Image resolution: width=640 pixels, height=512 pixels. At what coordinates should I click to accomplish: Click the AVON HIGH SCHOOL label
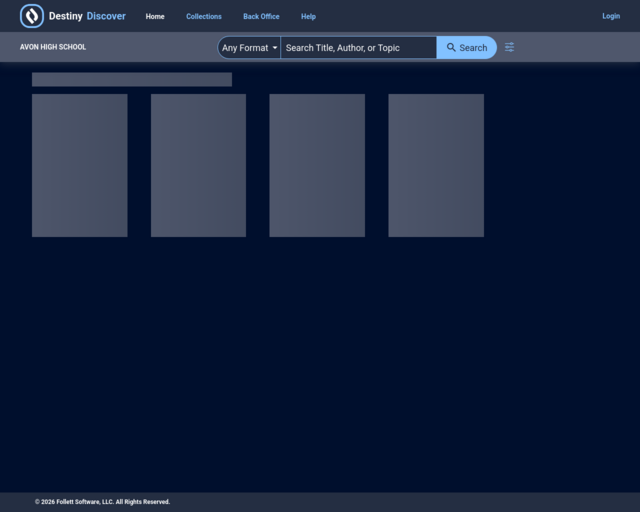tap(53, 47)
